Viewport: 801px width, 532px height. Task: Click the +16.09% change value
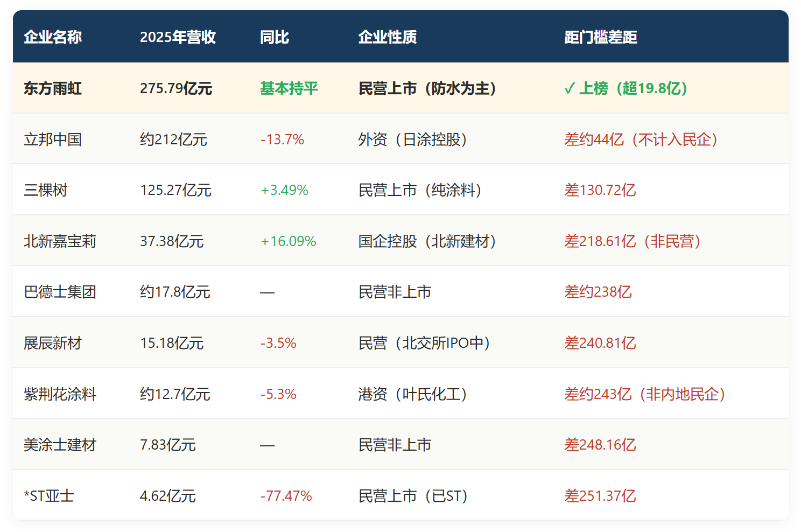(288, 241)
